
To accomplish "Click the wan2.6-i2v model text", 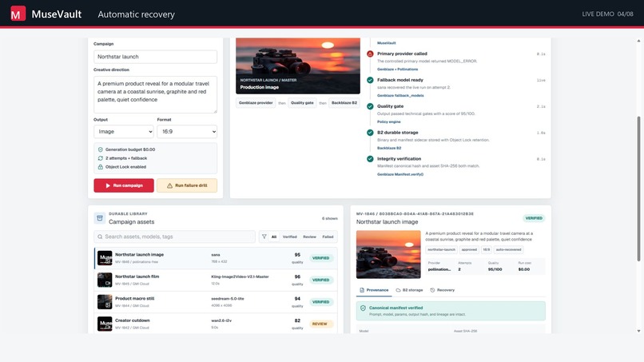I will click(x=221, y=320).
